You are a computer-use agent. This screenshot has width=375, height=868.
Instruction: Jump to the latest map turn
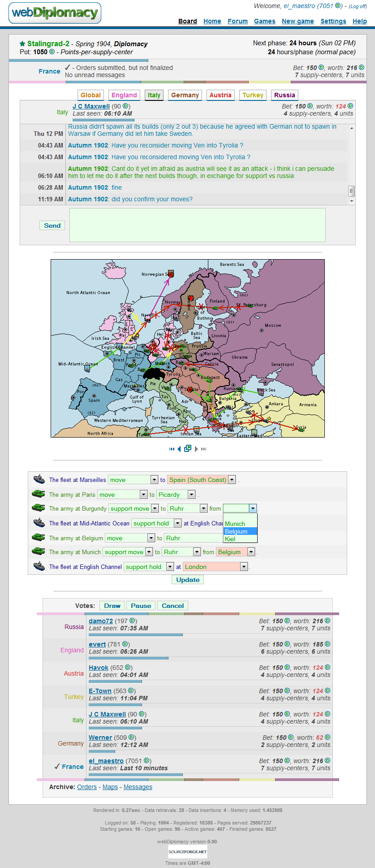204,449
